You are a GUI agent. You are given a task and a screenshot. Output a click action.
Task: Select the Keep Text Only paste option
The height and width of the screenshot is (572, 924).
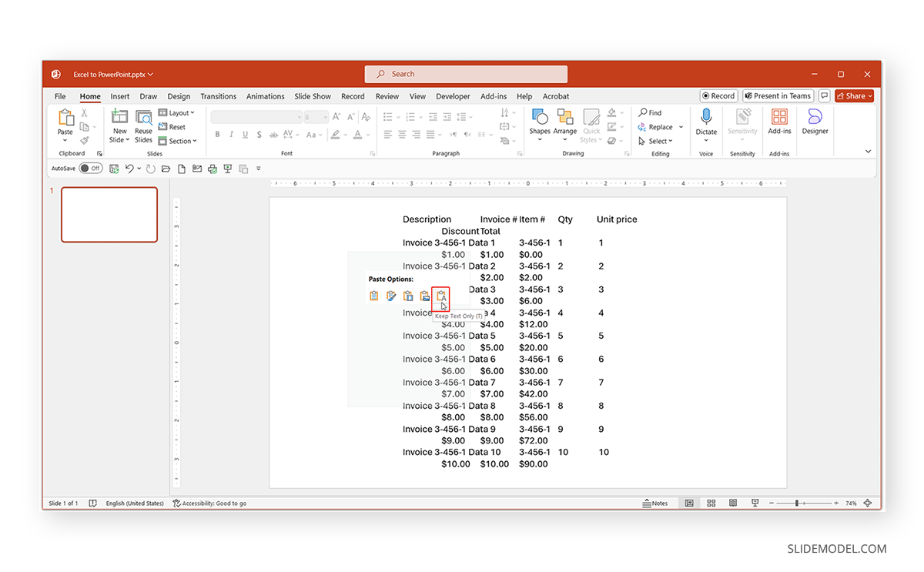point(441,296)
